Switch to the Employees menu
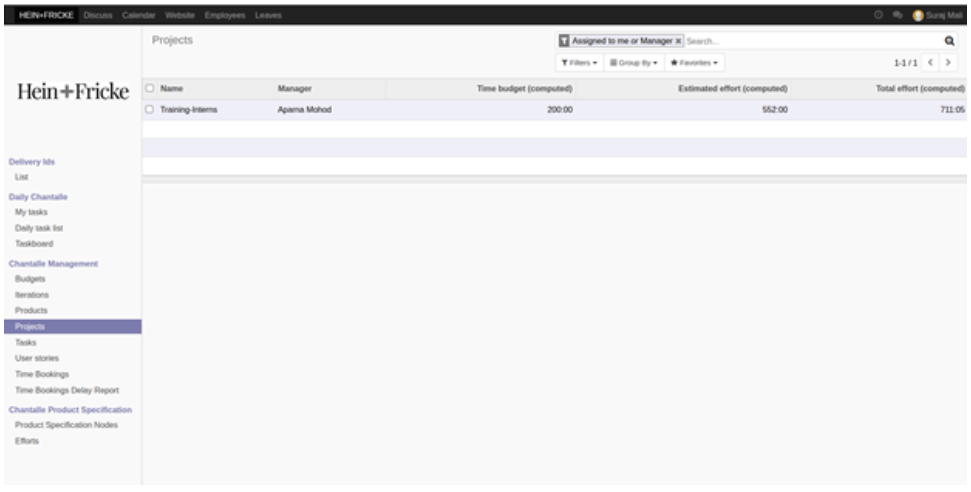Viewport: 971px width, 492px height. click(224, 15)
